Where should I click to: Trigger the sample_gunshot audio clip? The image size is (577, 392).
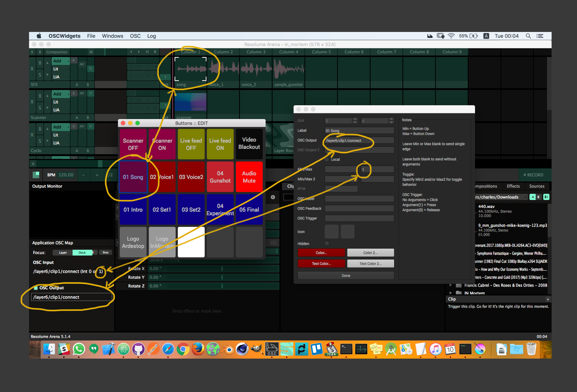tap(288, 69)
